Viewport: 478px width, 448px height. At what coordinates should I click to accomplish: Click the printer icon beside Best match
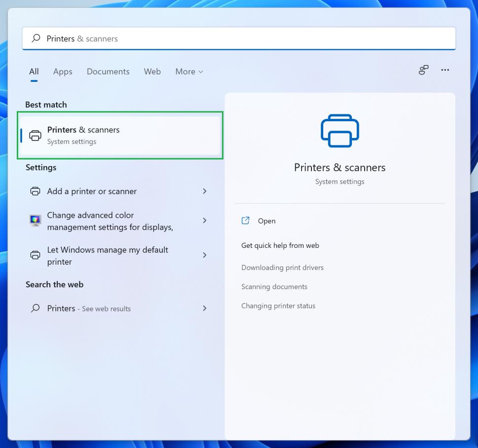pyautogui.click(x=35, y=135)
